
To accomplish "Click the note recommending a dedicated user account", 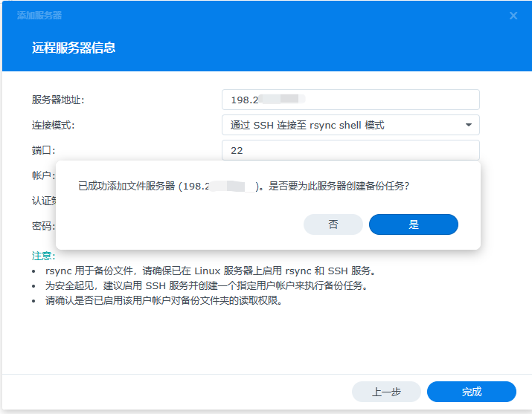I will [x=206, y=285].
